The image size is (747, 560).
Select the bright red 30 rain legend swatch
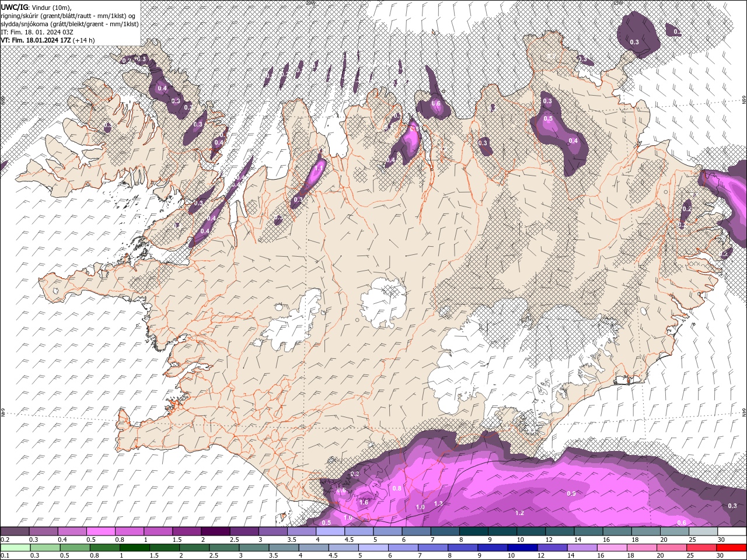pos(731,548)
